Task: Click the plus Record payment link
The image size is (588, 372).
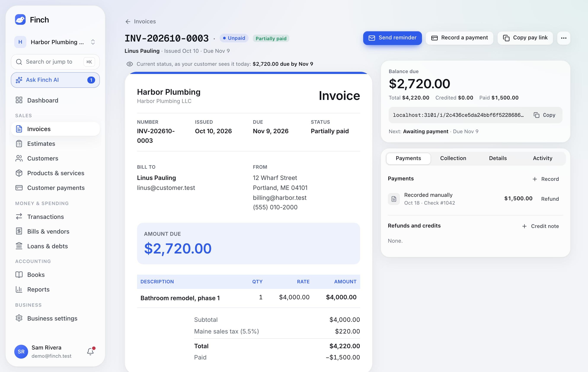Action: 545,179
